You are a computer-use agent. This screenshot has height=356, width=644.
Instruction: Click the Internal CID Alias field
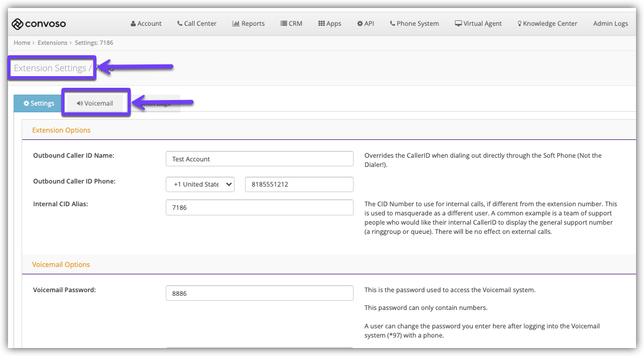(259, 207)
